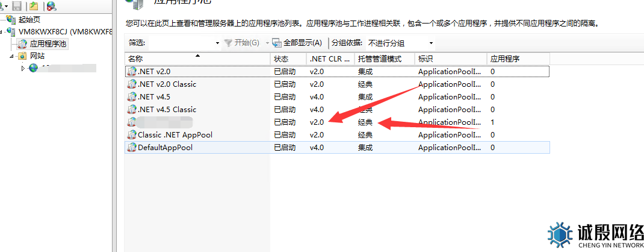Open the 分组依据 不进行分组 combo box
Viewport: 644px width, 252px height.
[x=400, y=43]
